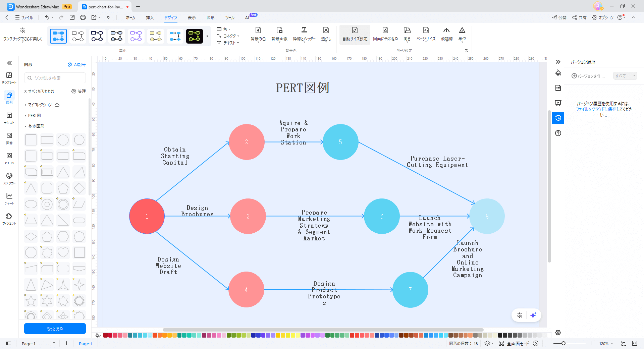Click もっと見る more shapes button
The image size is (644, 349).
[55, 329]
